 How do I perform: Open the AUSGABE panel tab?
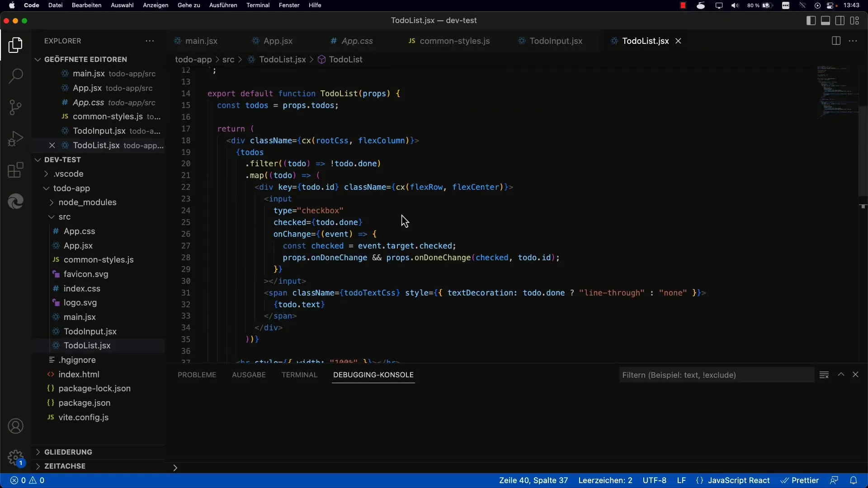pyautogui.click(x=249, y=375)
